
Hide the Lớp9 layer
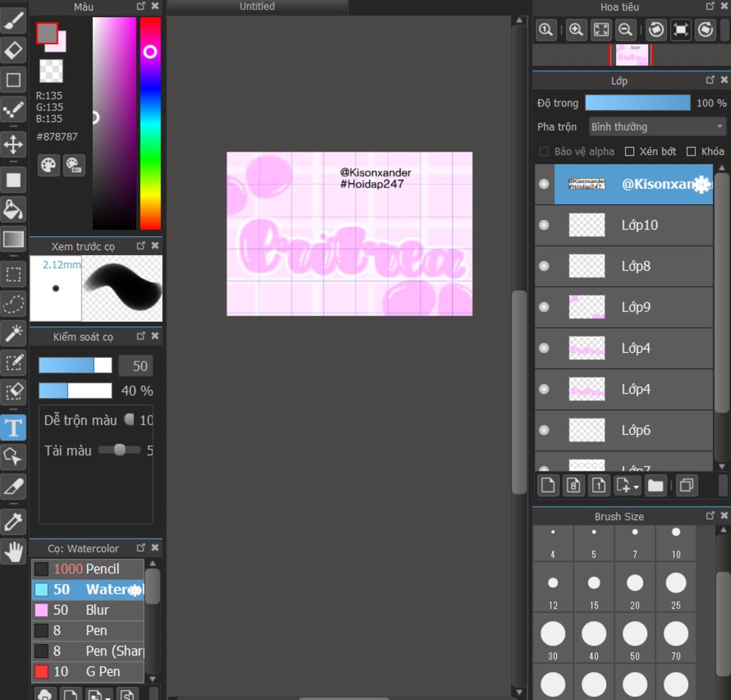544,307
